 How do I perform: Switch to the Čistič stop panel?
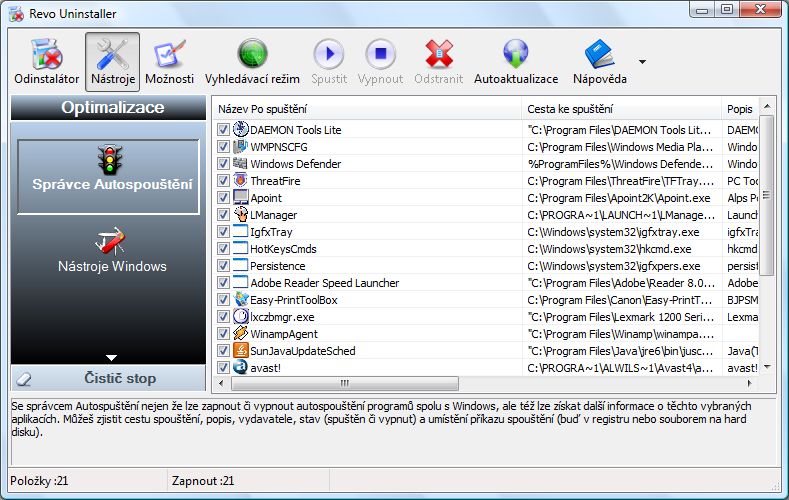(x=108, y=378)
